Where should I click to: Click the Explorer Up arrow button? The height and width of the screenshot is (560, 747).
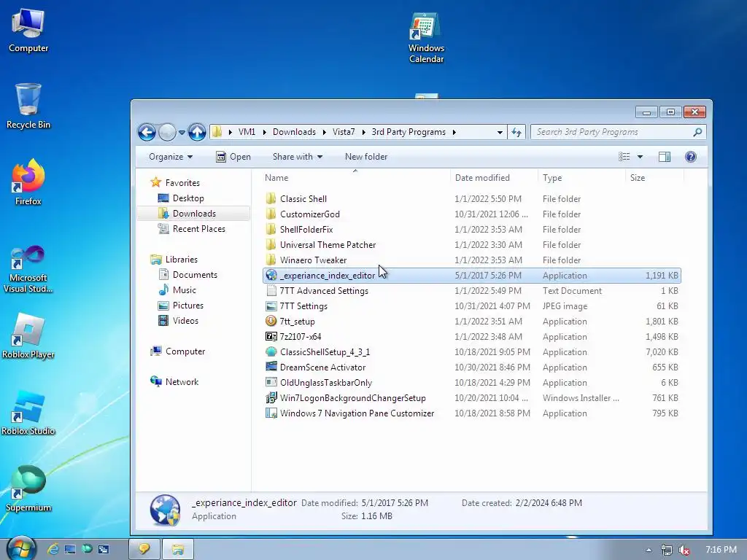[197, 132]
